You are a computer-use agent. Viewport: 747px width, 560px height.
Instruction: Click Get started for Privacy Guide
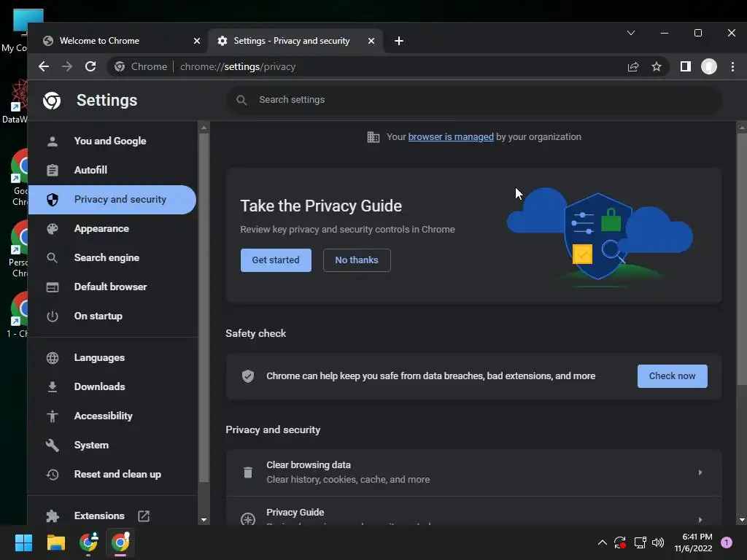click(x=276, y=260)
